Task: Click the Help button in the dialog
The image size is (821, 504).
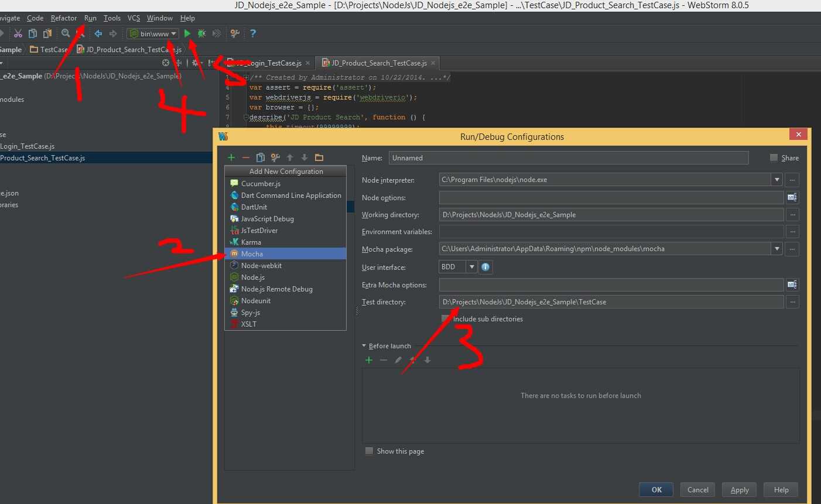Action: [x=781, y=490]
